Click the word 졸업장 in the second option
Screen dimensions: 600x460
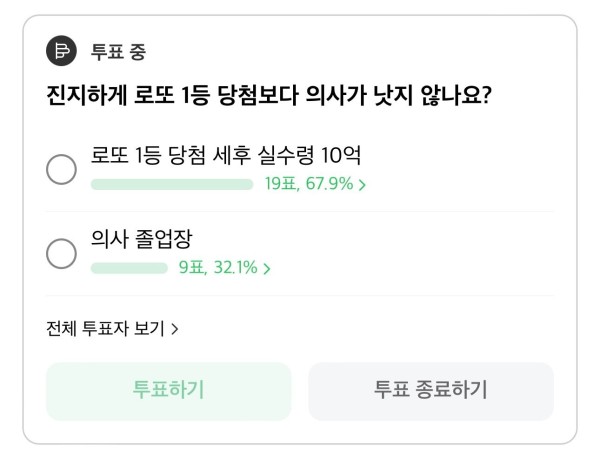pyautogui.click(x=163, y=239)
